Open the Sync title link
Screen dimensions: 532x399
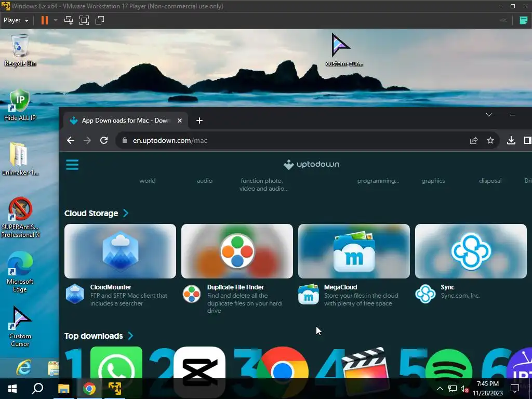click(447, 287)
